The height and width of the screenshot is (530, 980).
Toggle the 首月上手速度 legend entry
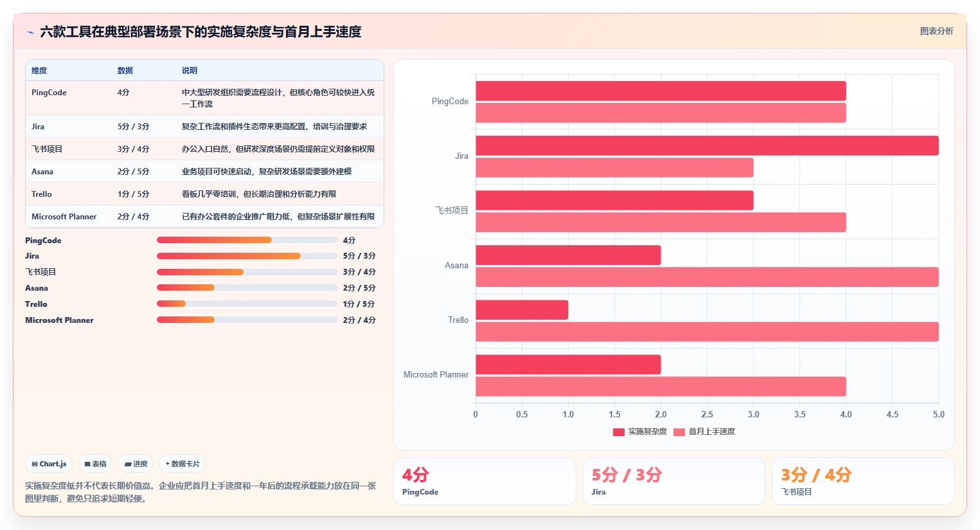point(704,432)
